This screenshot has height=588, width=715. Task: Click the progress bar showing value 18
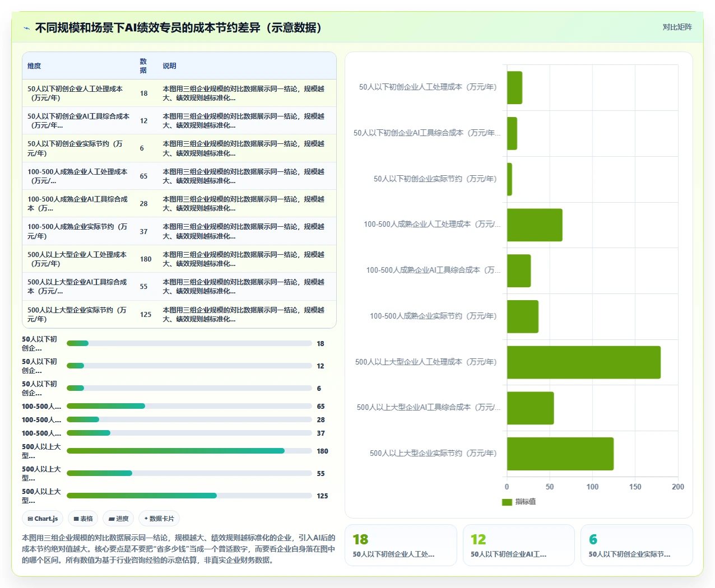[x=189, y=343]
